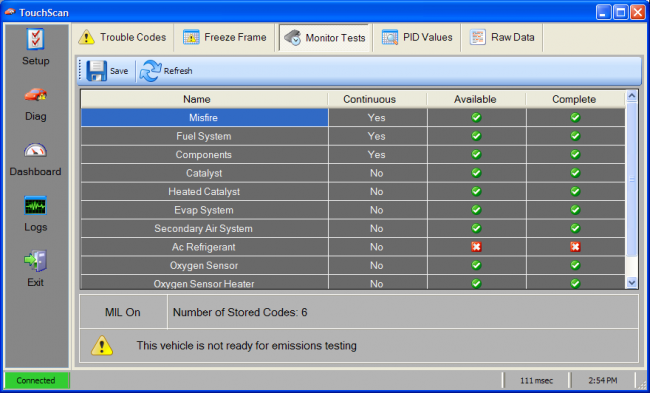Maximize the TouchScan window
Screen dimensions: 650x393
[621, 12]
